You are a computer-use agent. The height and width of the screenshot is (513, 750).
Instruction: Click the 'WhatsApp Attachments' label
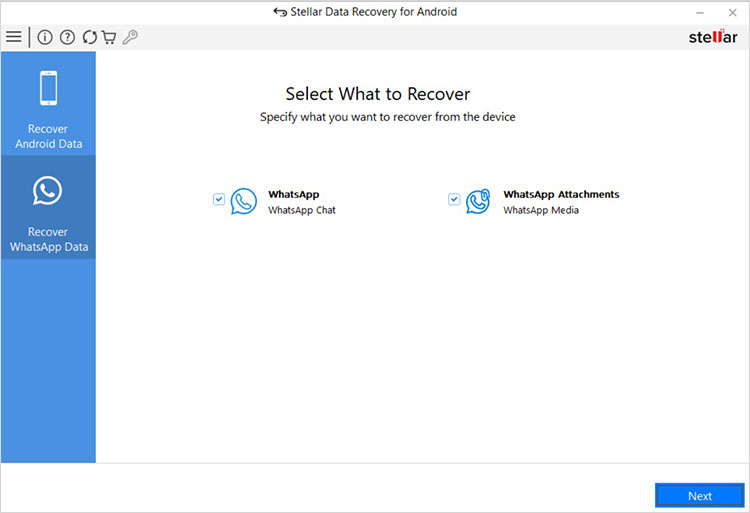[561, 194]
